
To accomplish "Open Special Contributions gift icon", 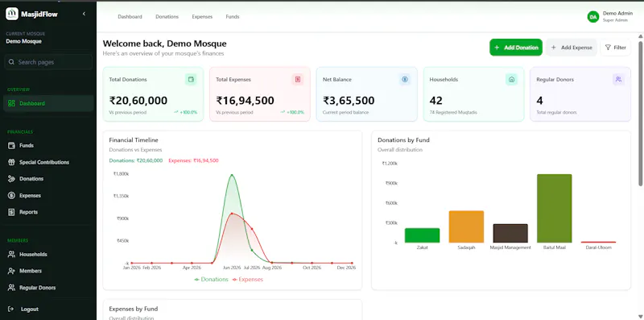I will [11, 162].
